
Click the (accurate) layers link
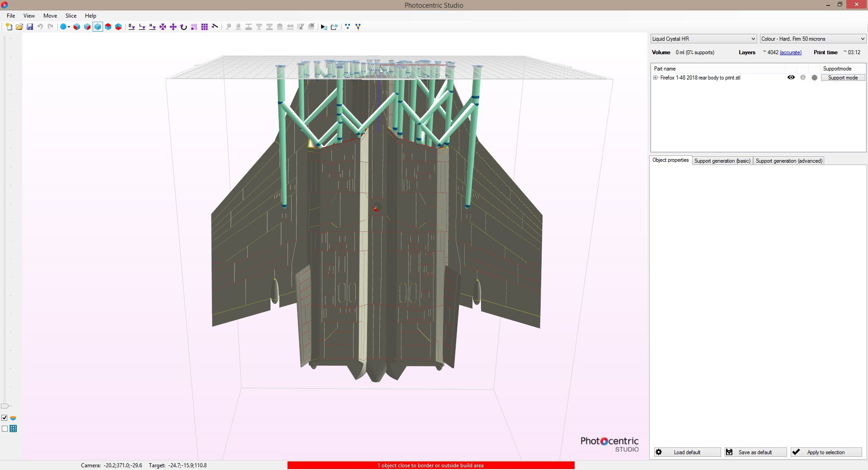pyautogui.click(x=791, y=52)
